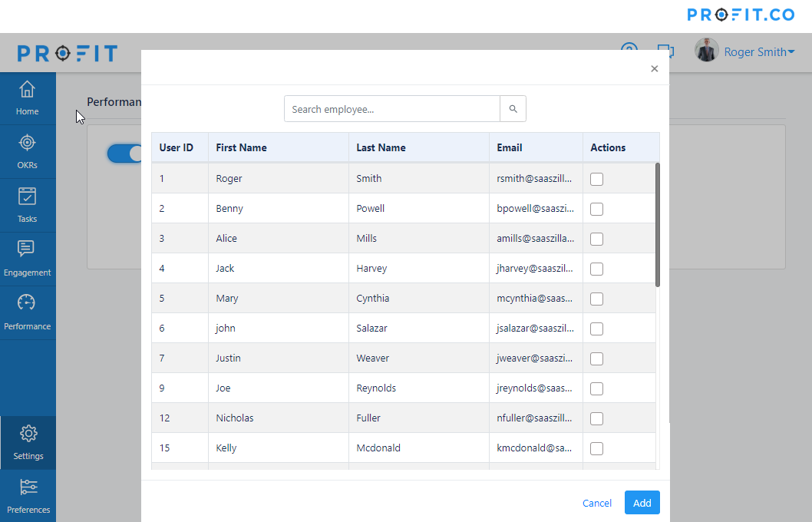812x522 pixels.
Task: Click the last name Salazar cell
Action: 419,329
